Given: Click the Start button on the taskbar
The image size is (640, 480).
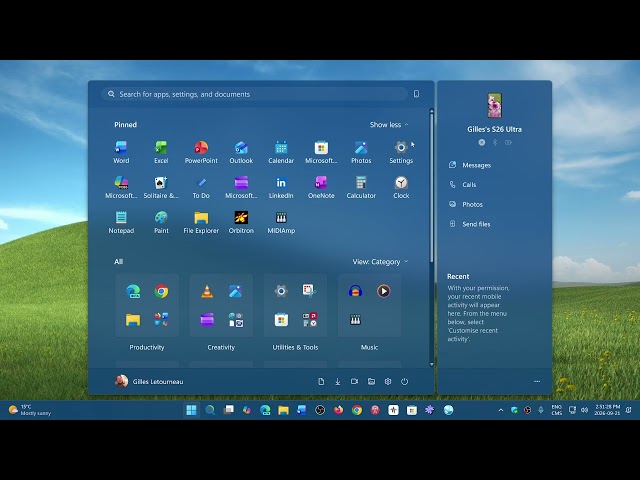Looking at the screenshot, I should click(x=191, y=410).
